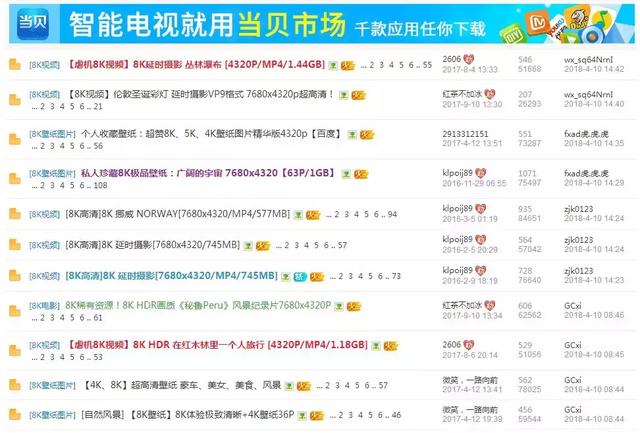Open thread 8K HDR 在红木林里一个人旅行
The width and height of the screenshot is (640, 433).
[x=217, y=345]
